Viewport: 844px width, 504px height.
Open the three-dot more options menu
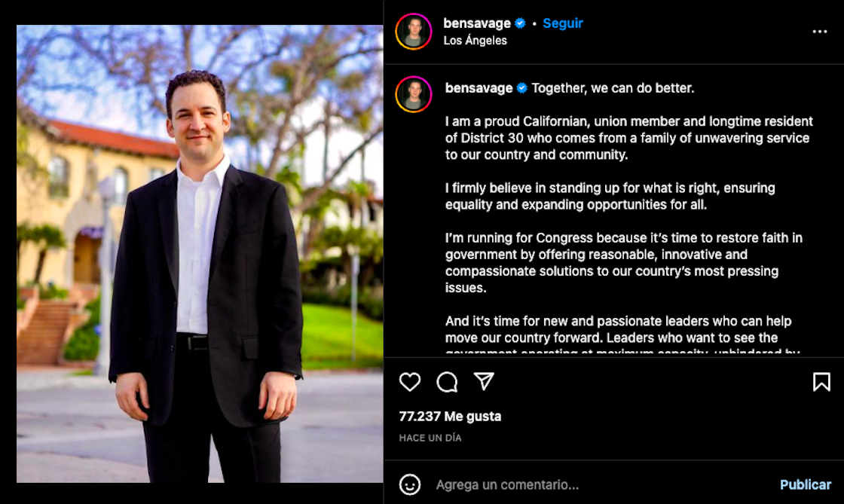coord(820,32)
